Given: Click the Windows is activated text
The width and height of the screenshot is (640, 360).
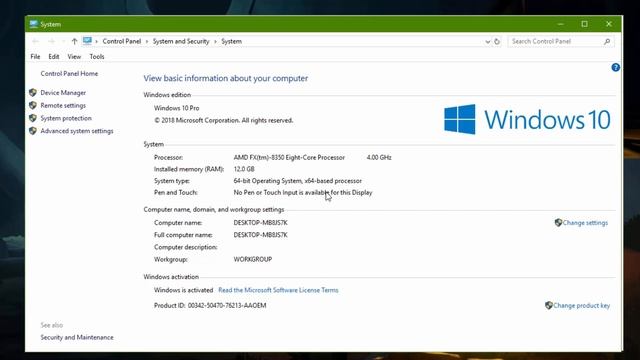Looking at the screenshot, I should [x=184, y=290].
